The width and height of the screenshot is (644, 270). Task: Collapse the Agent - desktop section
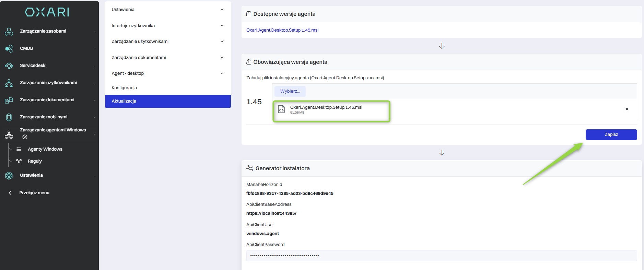click(168, 73)
